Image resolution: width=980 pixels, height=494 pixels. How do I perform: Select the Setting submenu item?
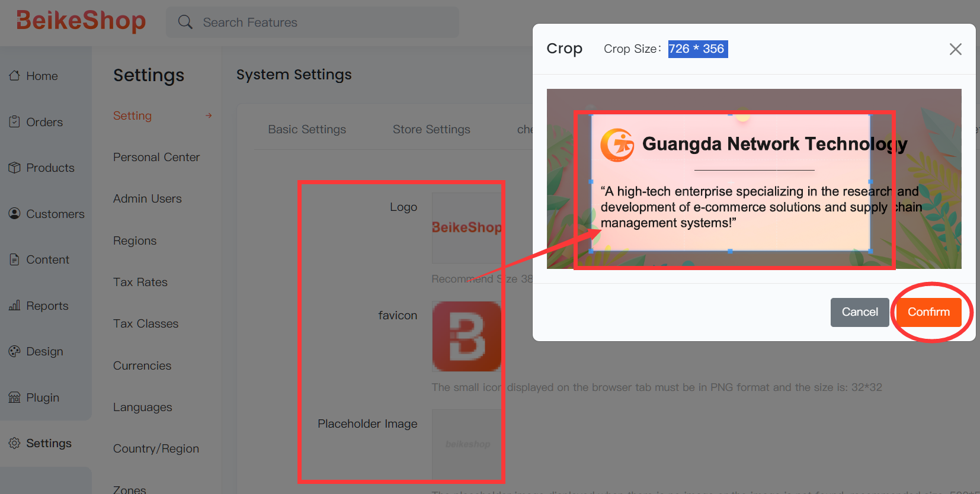point(132,116)
